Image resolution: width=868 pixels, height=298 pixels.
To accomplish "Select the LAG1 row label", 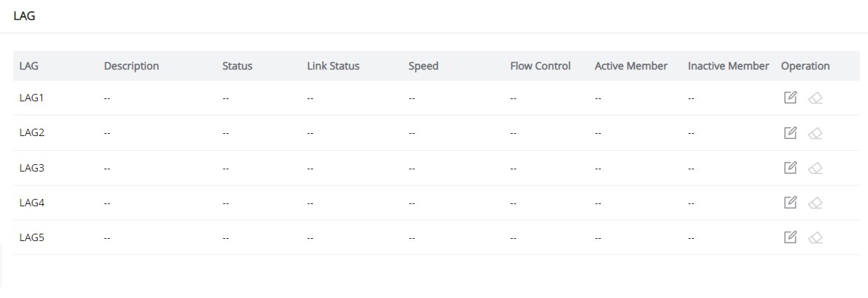I will (x=32, y=98).
